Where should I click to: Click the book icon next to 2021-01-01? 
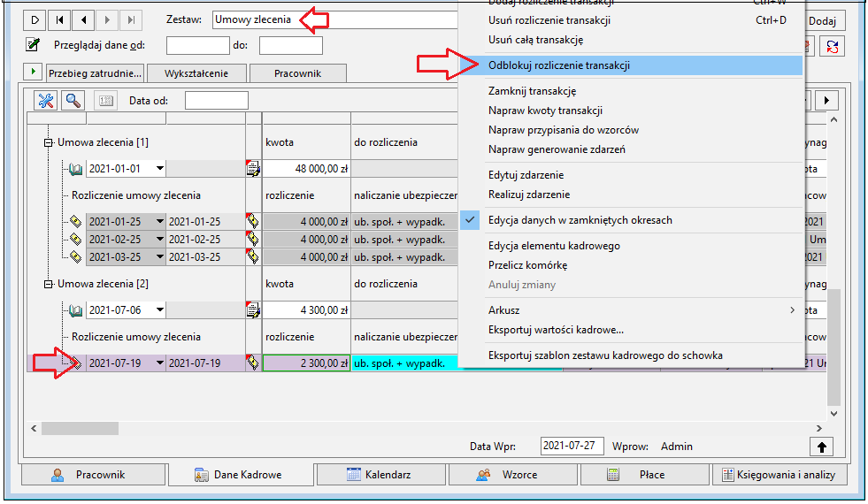point(75,169)
